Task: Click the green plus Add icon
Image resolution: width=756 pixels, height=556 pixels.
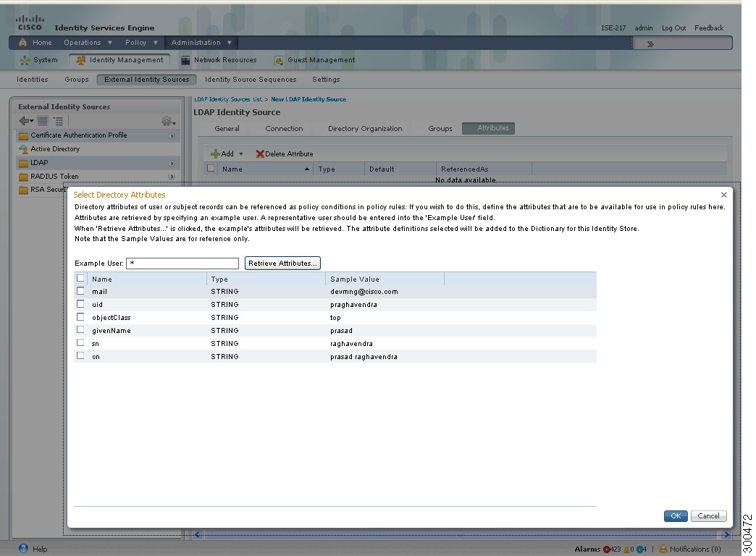Action: tap(215, 153)
